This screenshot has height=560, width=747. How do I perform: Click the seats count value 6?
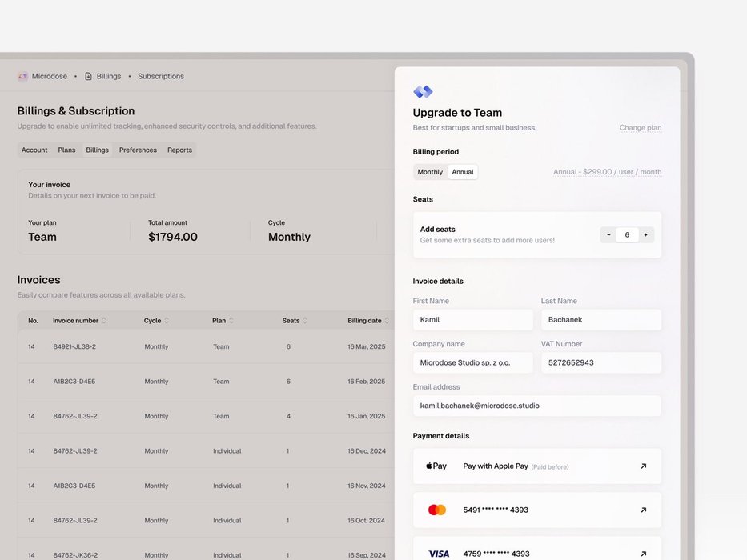pyautogui.click(x=627, y=234)
